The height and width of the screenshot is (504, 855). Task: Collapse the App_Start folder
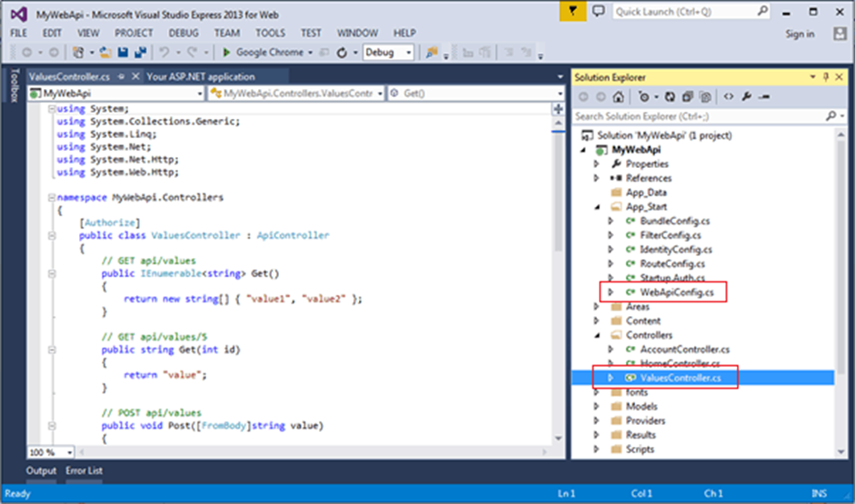coord(597,206)
